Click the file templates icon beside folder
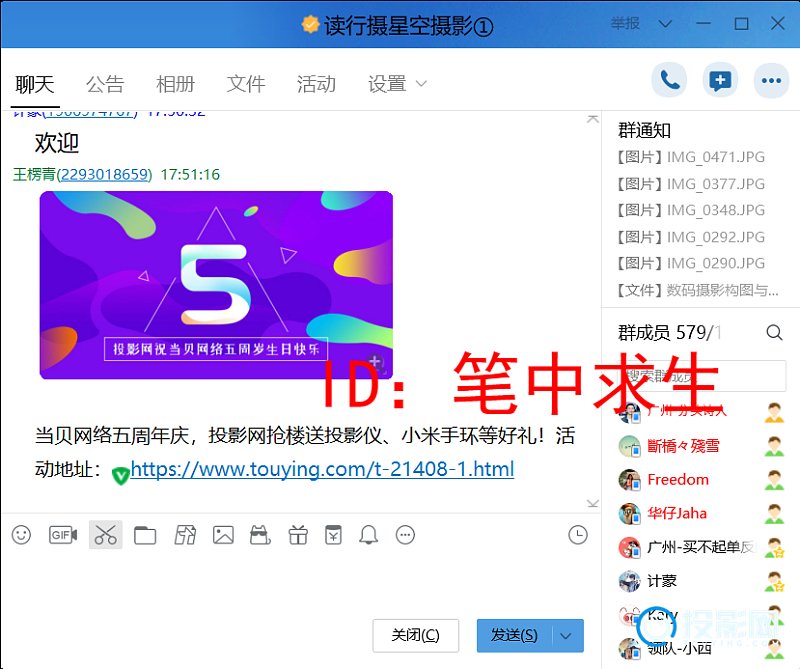This screenshot has height=669, width=800. tap(185, 535)
